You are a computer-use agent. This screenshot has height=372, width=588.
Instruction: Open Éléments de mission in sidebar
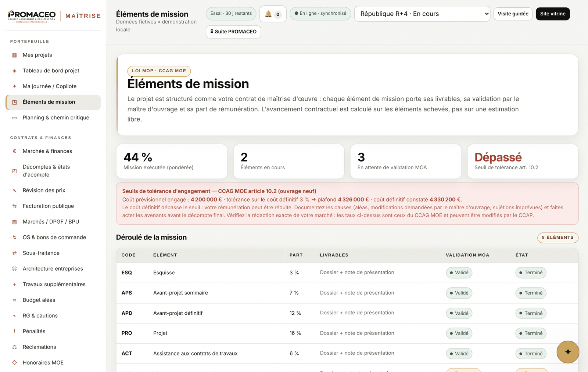tap(53, 102)
